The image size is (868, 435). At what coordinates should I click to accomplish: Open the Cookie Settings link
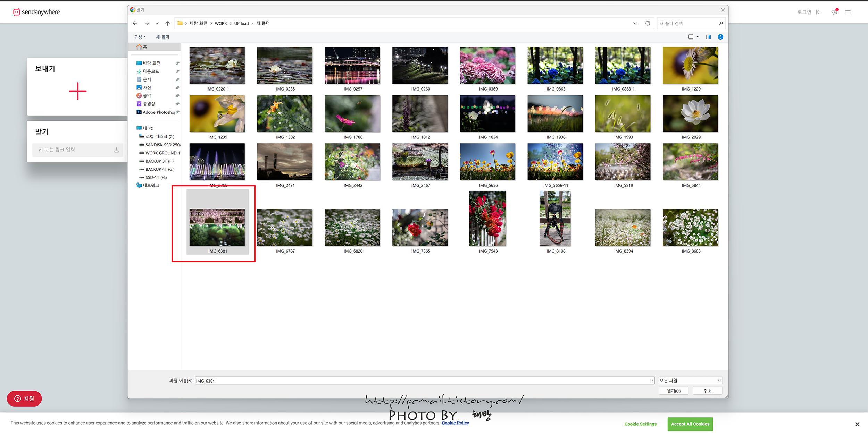pyautogui.click(x=640, y=424)
